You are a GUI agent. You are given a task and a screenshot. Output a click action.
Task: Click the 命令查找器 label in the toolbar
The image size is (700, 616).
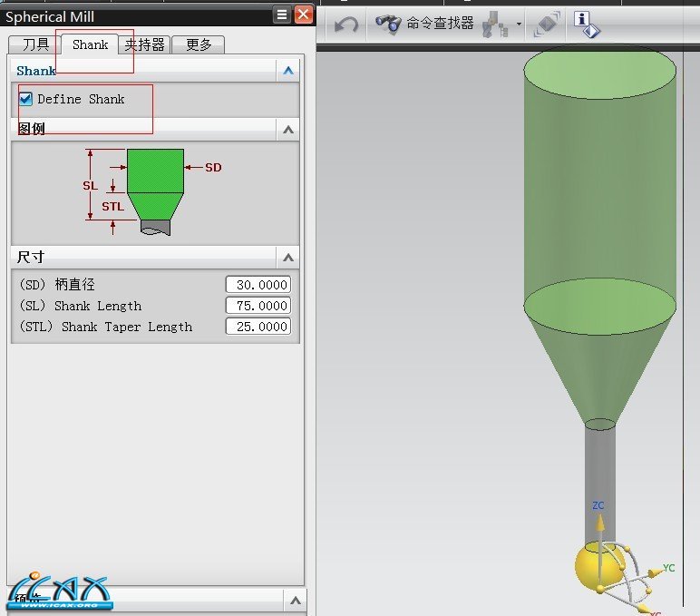pyautogui.click(x=440, y=24)
